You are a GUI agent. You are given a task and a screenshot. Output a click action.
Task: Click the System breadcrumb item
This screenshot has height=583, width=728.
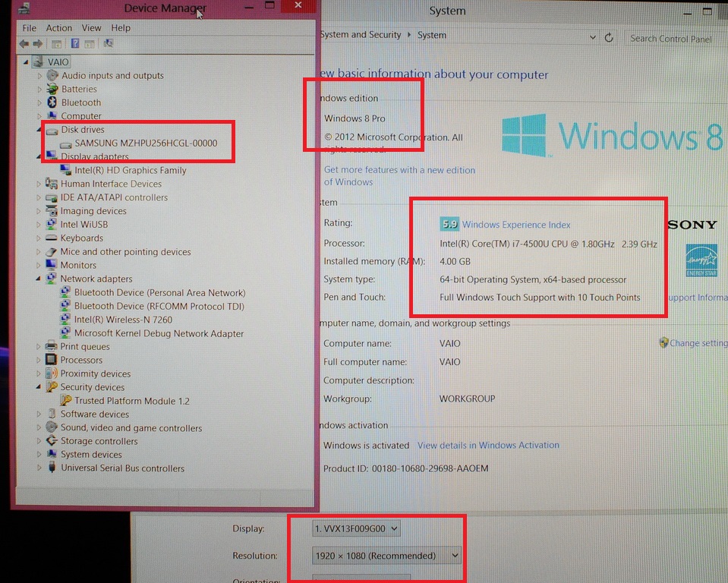coord(432,35)
